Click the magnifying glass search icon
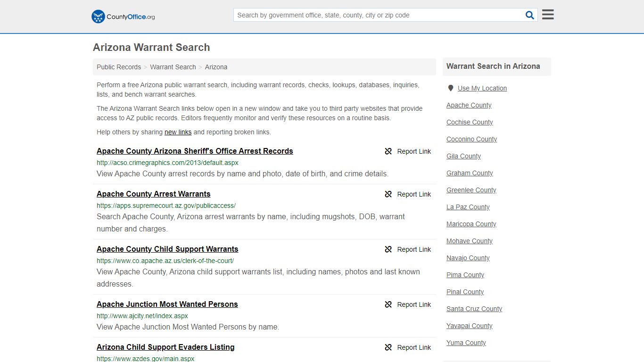 (530, 15)
